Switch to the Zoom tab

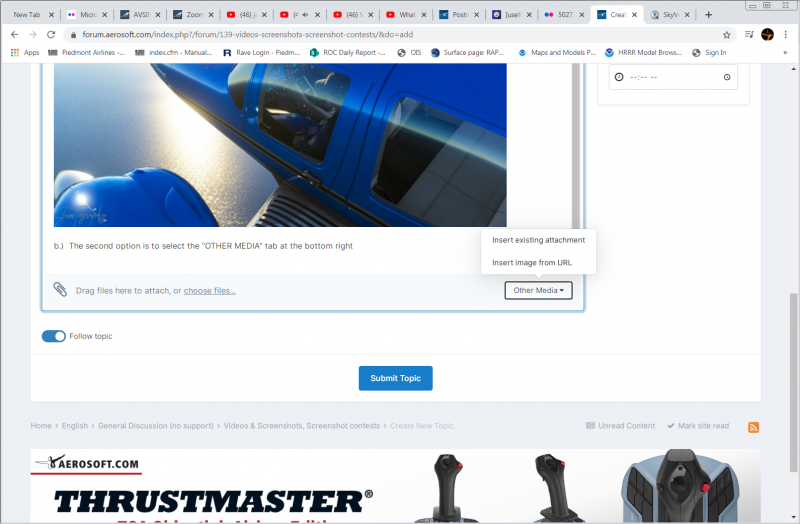192,15
